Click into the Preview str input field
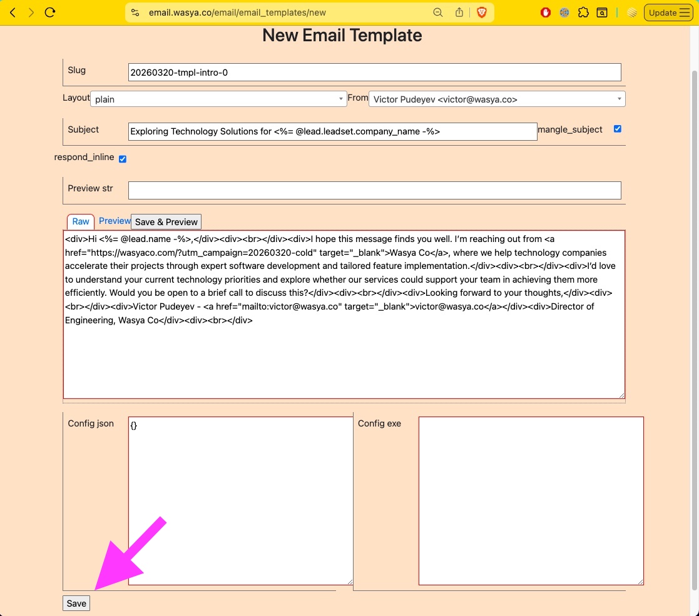The width and height of the screenshot is (699, 616). point(374,190)
